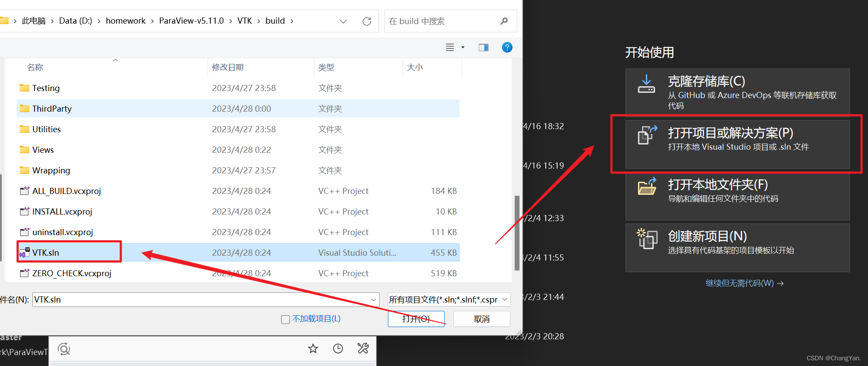Select the ThirdParty folder name
This screenshot has height=366, width=868.
click(52, 109)
